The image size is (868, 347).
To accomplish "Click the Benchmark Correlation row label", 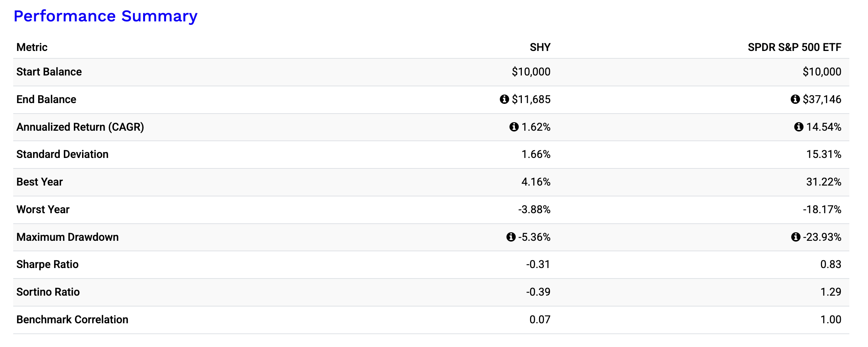I will (72, 320).
